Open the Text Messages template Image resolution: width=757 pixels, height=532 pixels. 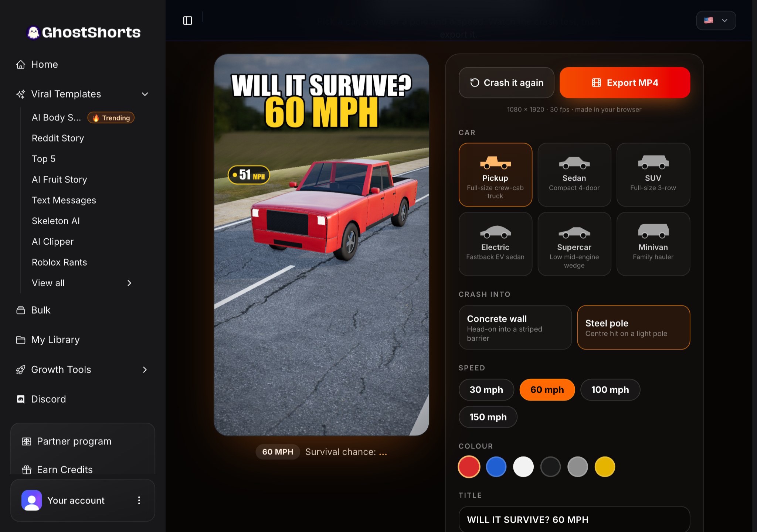click(x=64, y=200)
